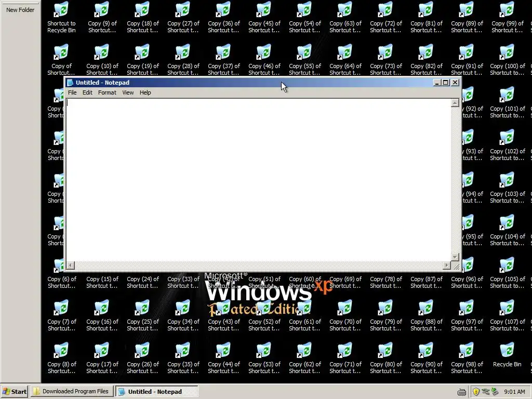This screenshot has width=532, height=399.
Task: Close the Untitled Notepad window
Action: point(455,83)
